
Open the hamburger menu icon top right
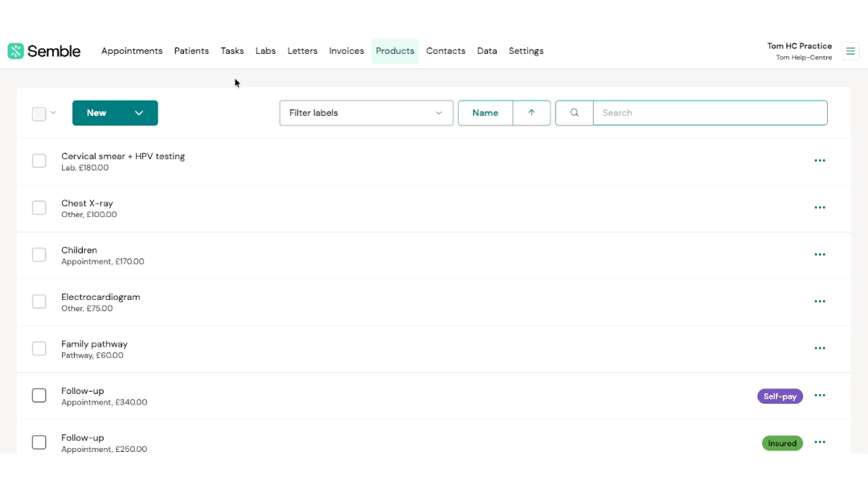(850, 51)
